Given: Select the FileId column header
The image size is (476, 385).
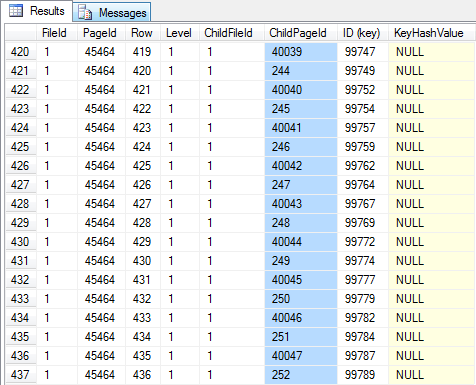Looking at the screenshot, I should 57,33.
